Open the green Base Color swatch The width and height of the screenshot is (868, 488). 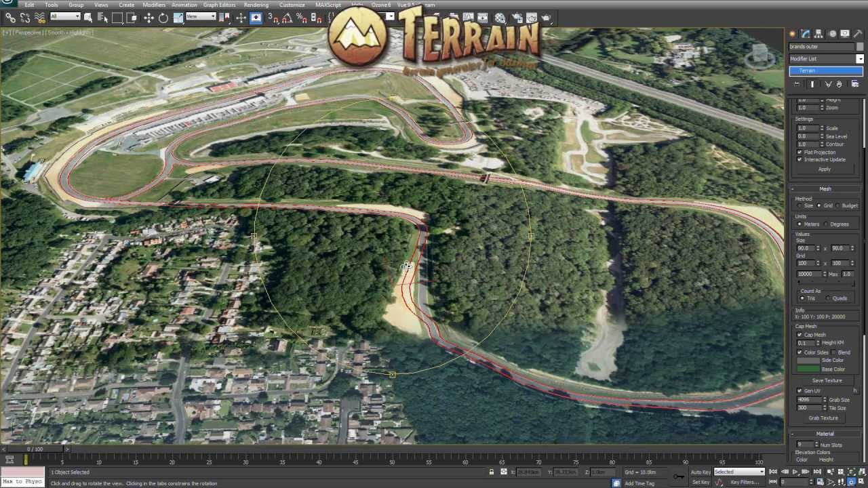(808, 369)
